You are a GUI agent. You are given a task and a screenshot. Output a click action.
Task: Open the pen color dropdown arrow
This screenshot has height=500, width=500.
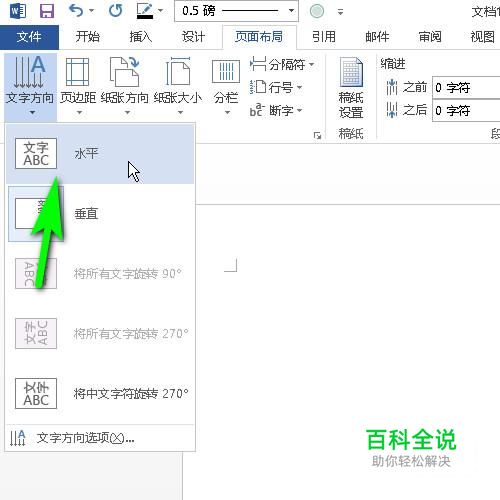(x=160, y=11)
